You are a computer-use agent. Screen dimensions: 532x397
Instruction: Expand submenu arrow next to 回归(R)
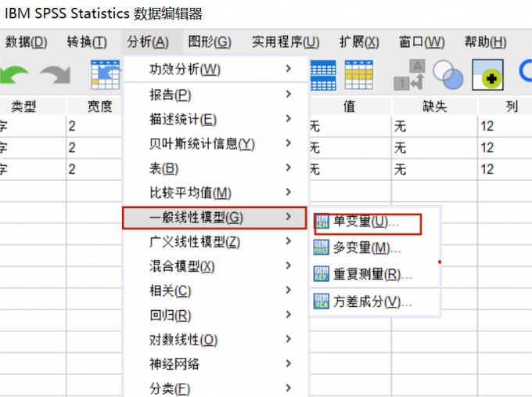pos(289,315)
